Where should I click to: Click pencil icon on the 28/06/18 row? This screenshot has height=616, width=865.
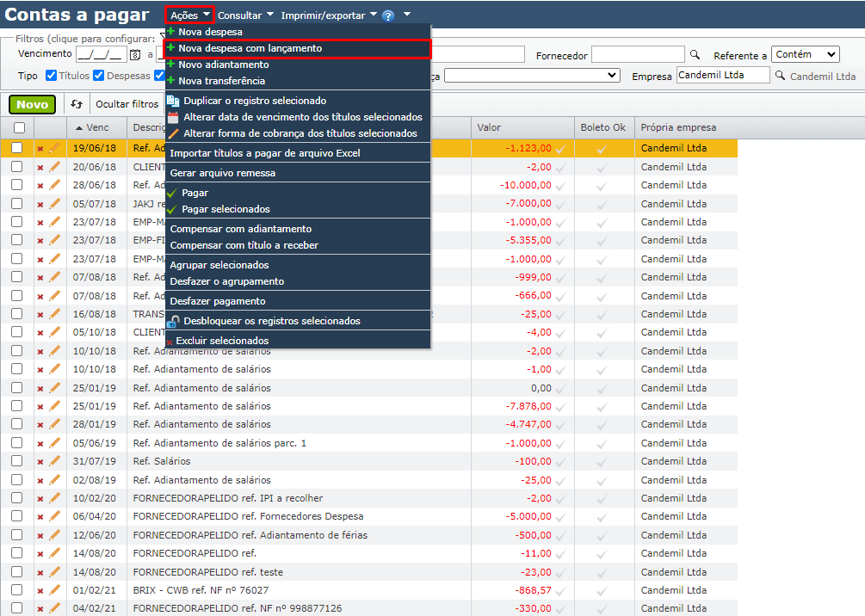[x=54, y=185]
